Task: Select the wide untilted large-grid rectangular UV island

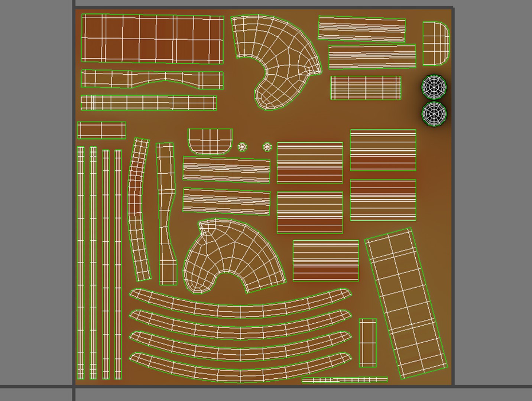Action: click(x=152, y=39)
